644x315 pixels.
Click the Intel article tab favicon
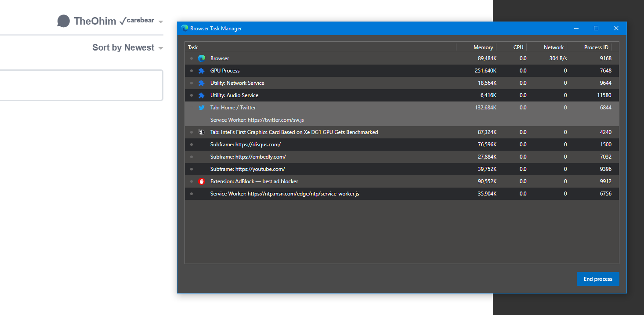coord(202,132)
